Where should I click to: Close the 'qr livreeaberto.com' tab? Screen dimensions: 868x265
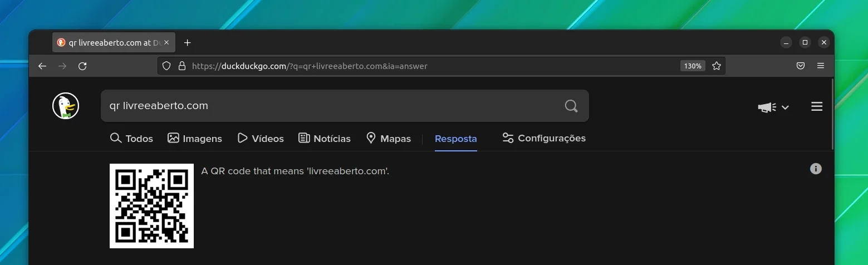[166, 42]
